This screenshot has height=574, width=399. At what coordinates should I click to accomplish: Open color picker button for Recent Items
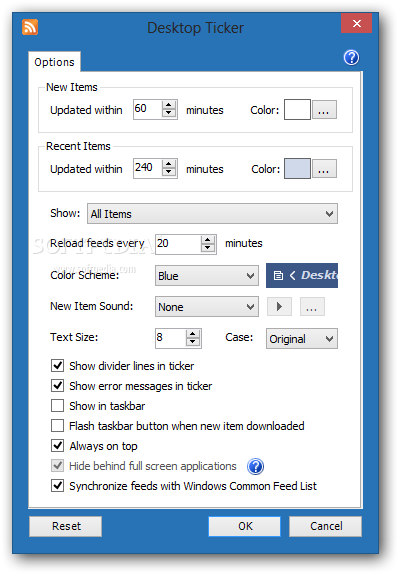(x=324, y=168)
